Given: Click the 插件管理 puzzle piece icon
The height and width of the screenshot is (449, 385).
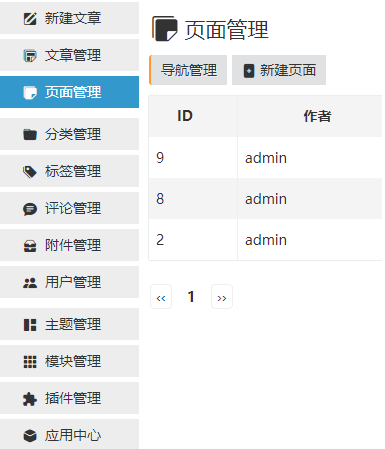Looking at the screenshot, I should click(x=30, y=399).
